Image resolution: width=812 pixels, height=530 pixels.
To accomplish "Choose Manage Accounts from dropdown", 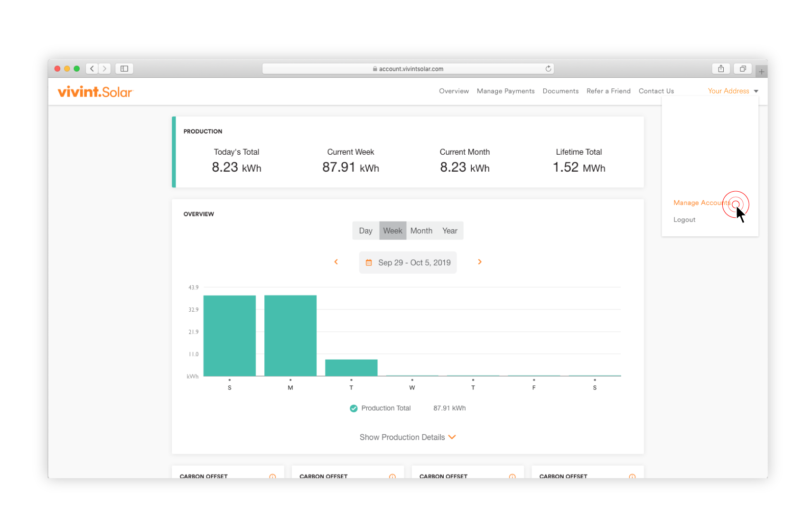I will tap(702, 203).
